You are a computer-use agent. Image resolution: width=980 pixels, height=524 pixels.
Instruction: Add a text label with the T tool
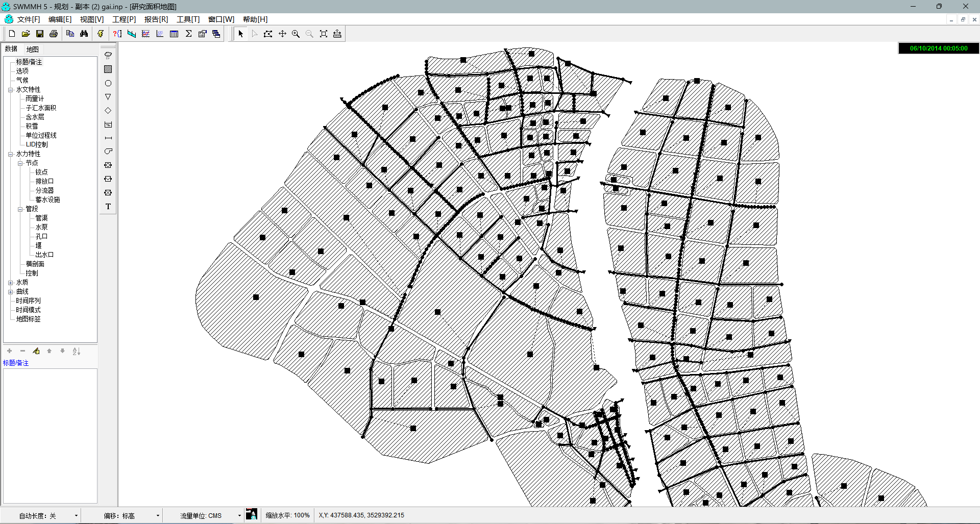tap(108, 207)
